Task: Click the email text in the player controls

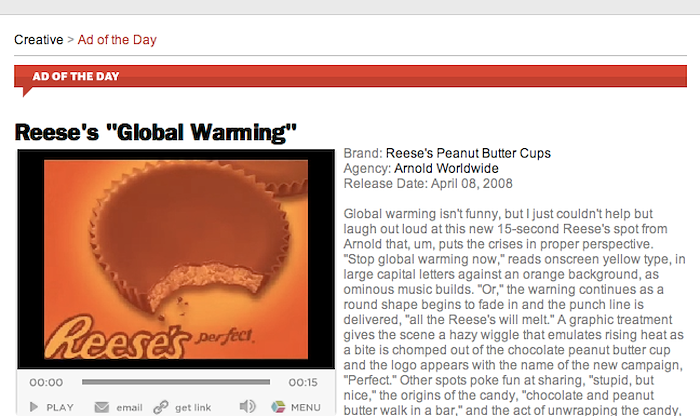Action: pyautogui.click(x=129, y=408)
